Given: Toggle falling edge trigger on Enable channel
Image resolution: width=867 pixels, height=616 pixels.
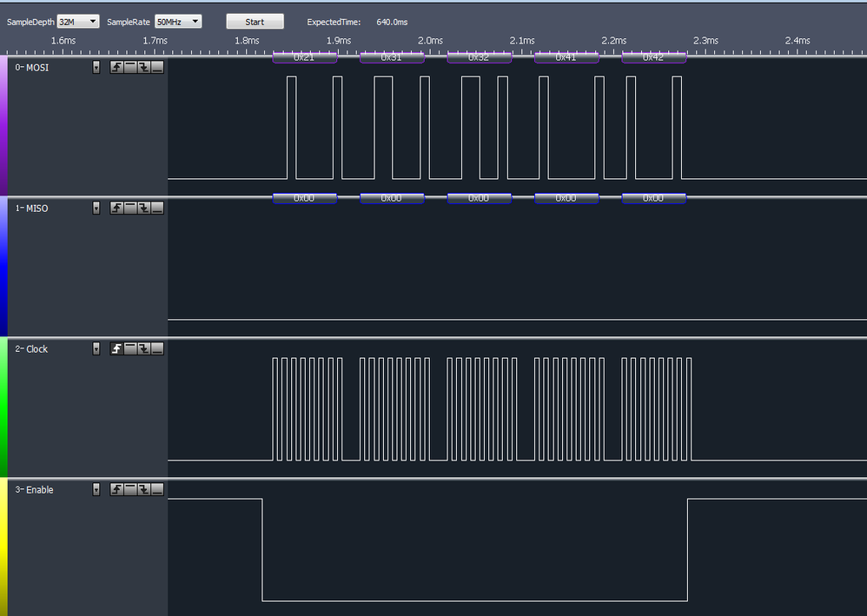Looking at the screenshot, I should point(144,489).
